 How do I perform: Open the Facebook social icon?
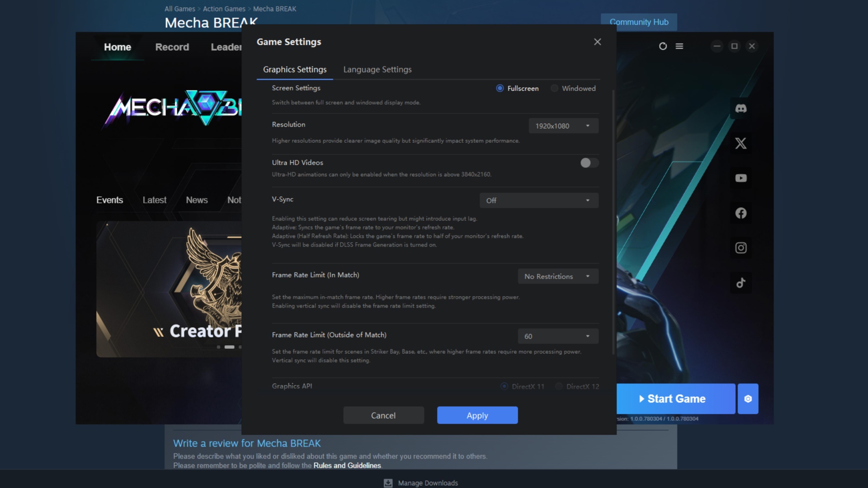[x=741, y=213]
